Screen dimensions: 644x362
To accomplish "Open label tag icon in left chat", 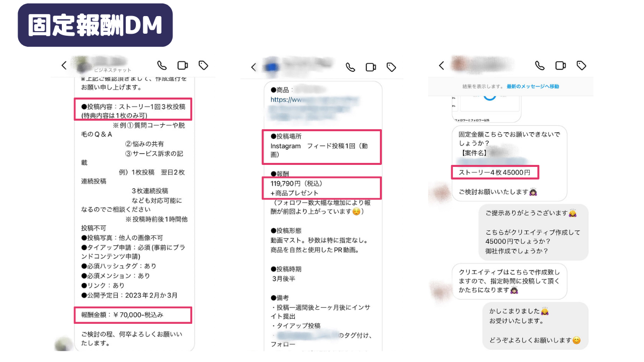I will (203, 65).
